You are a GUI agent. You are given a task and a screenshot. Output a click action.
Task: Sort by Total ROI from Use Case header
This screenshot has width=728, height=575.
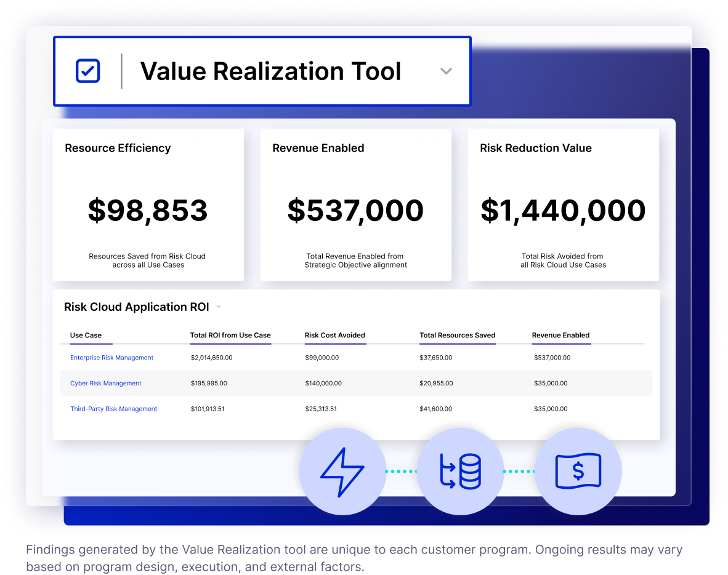(x=230, y=335)
